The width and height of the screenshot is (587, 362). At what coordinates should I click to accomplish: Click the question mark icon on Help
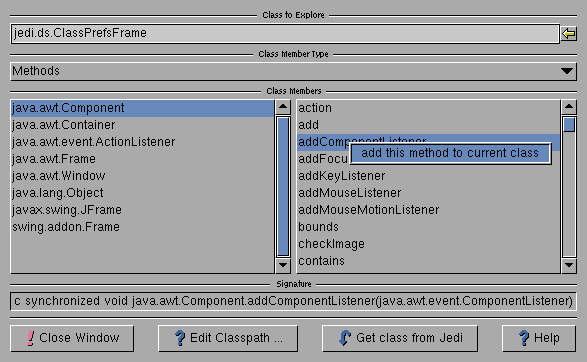(524, 338)
